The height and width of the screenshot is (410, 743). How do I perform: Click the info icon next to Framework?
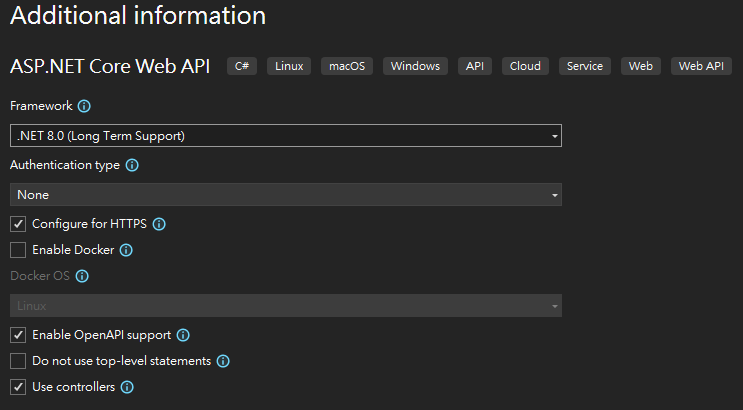point(84,106)
